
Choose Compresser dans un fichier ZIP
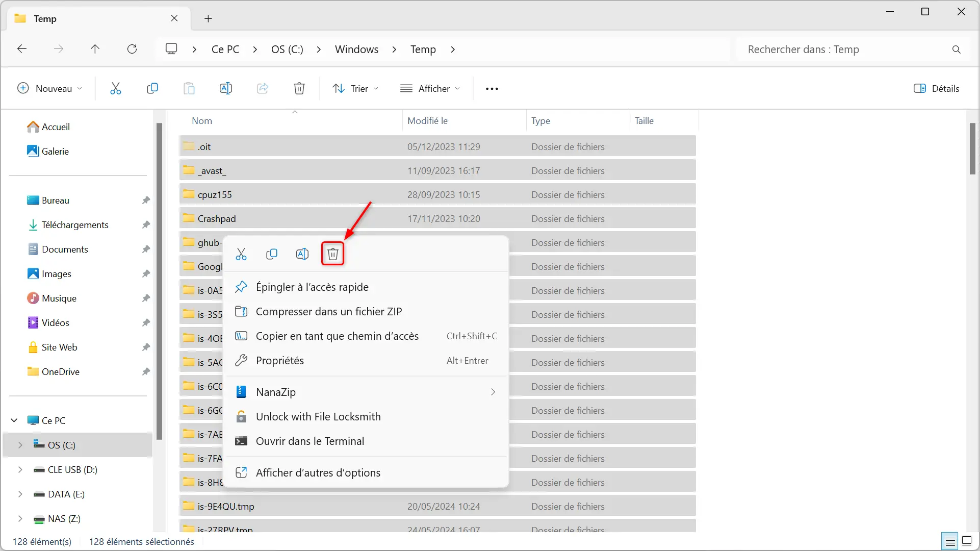coord(367,312)
